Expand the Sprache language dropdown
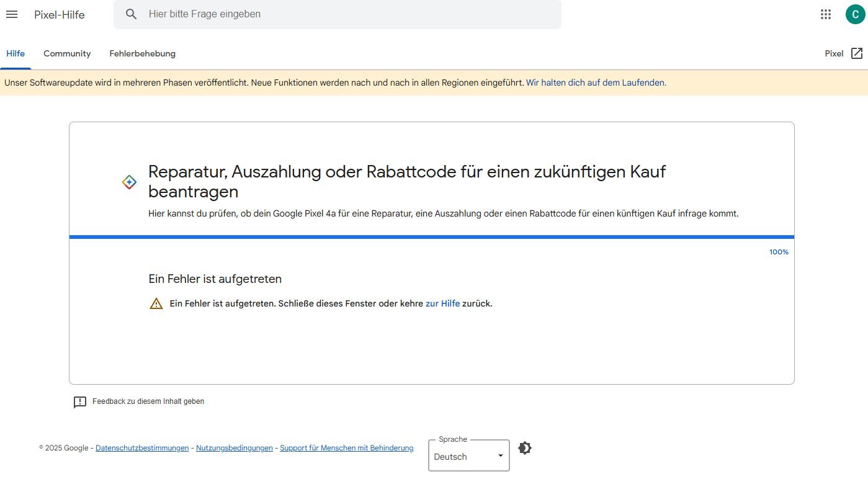 coord(468,456)
